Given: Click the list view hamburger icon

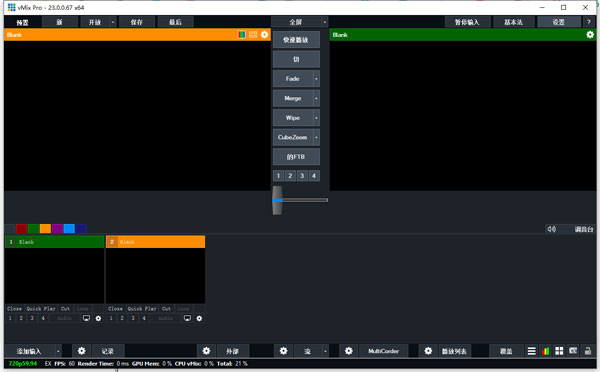Looking at the screenshot, I should [532, 351].
